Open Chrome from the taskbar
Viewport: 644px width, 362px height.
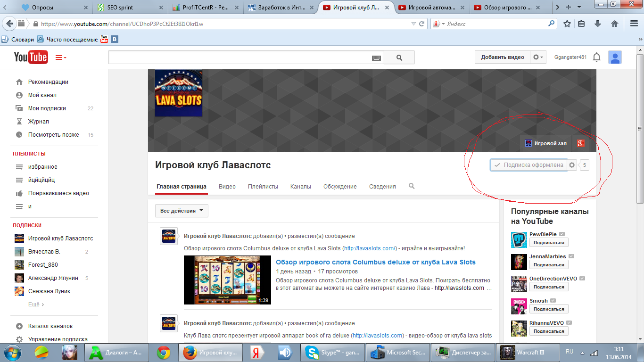(164, 352)
